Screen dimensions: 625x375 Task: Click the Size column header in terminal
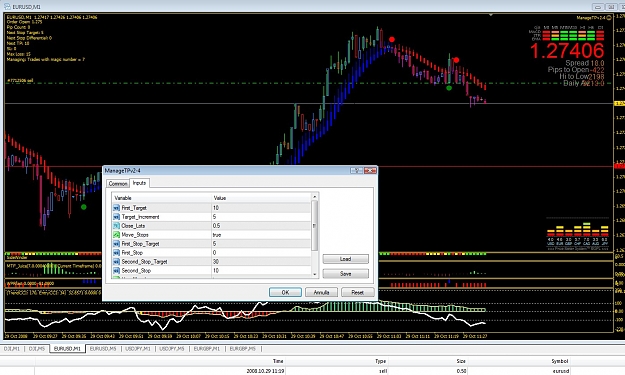pos(461,361)
